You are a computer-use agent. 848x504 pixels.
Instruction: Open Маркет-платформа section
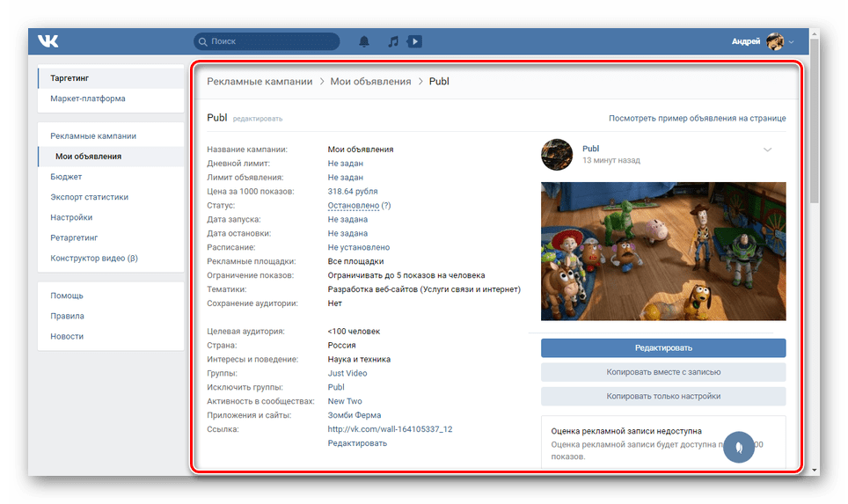click(111, 99)
